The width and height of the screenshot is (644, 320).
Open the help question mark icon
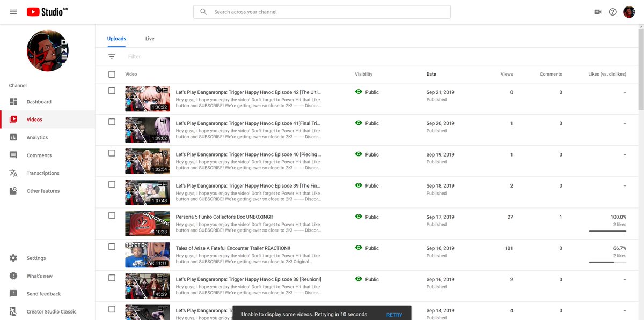[613, 12]
